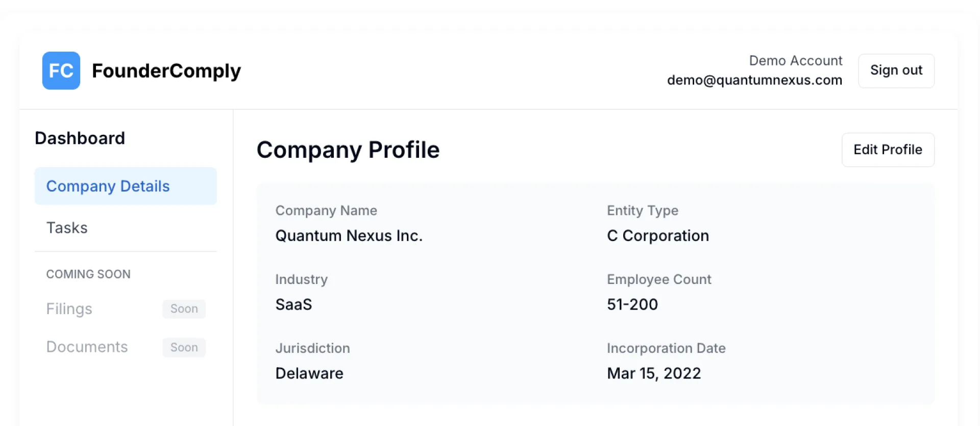
Task: Click the Dashboard heading
Action: tap(80, 138)
